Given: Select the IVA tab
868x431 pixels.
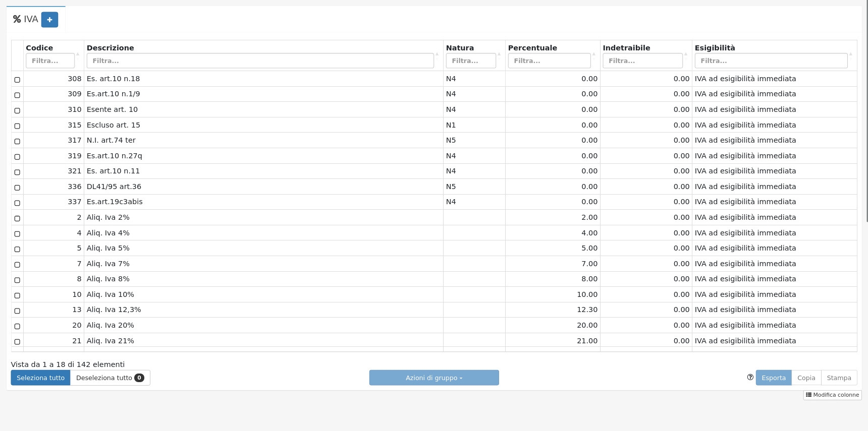Looking at the screenshot, I should [26, 19].
